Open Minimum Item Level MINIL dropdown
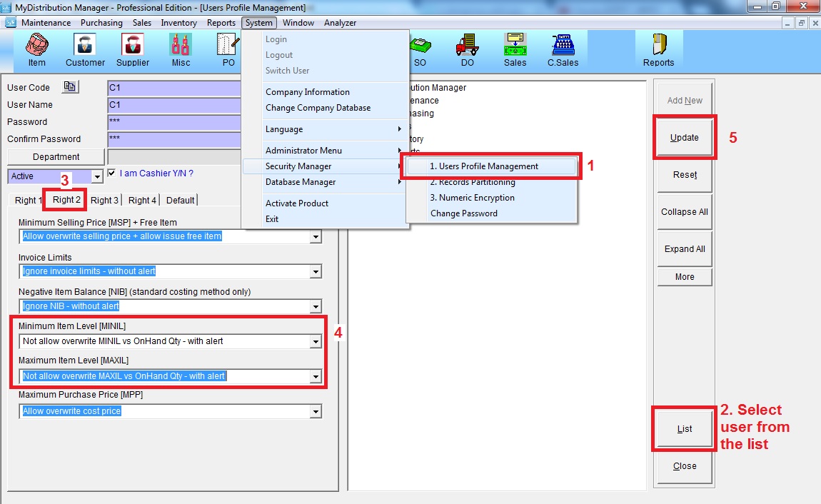The height and width of the screenshot is (504, 821). 315,342
